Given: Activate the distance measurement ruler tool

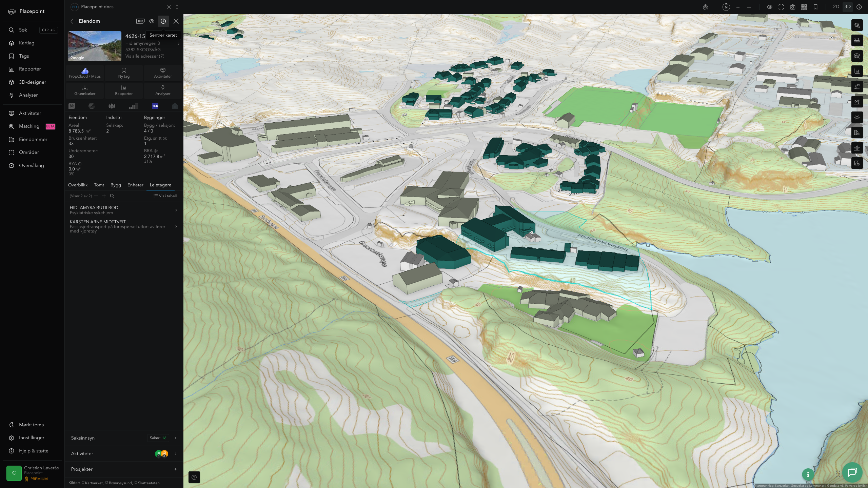Looking at the screenshot, I should coord(857,40).
